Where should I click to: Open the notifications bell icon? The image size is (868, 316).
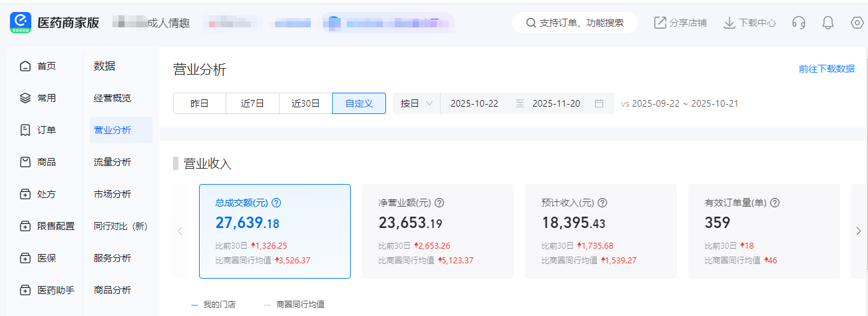pyautogui.click(x=828, y=23)
